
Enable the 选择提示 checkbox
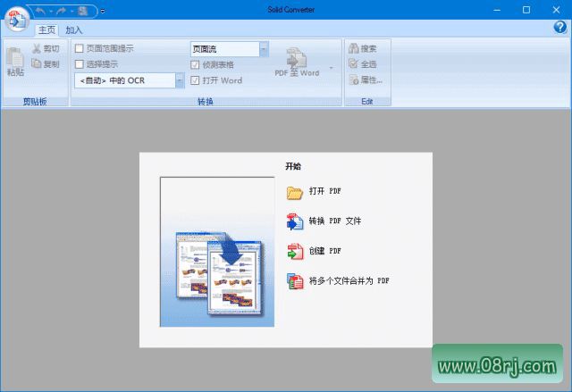click(80, 64)
